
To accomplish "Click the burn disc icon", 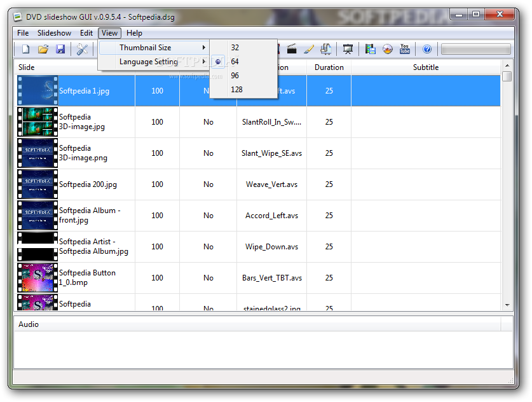I will [388, 49].
